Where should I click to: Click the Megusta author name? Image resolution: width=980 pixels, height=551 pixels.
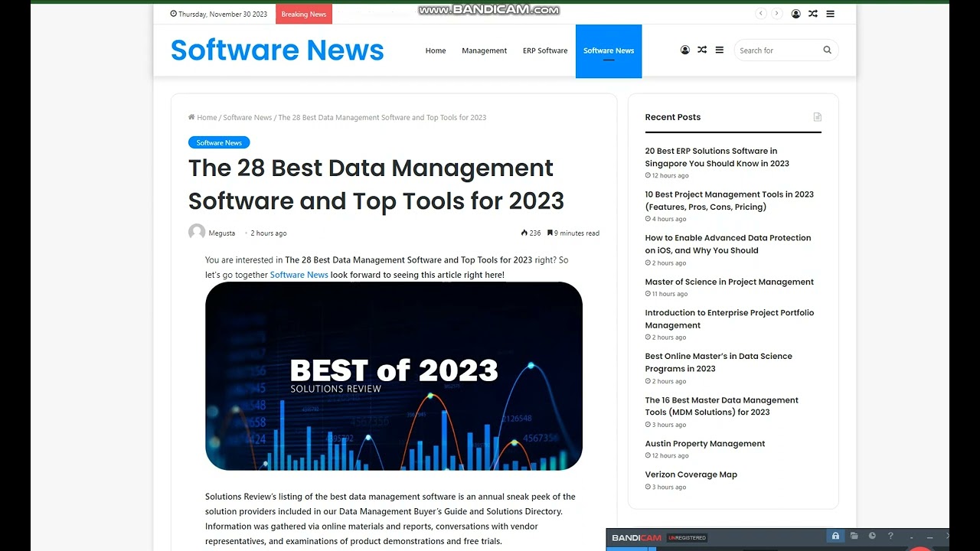tap(222, 233)
